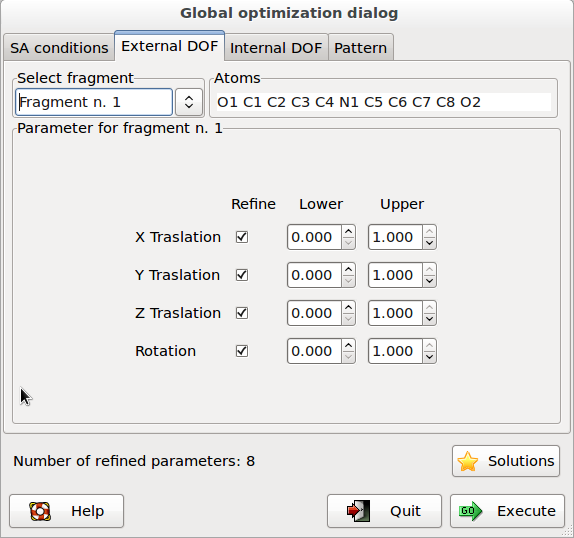The width and height of the screenshot is (574, 538).
Task: Toggle Y Traslation refine checkbox
Action: point(242,275)
